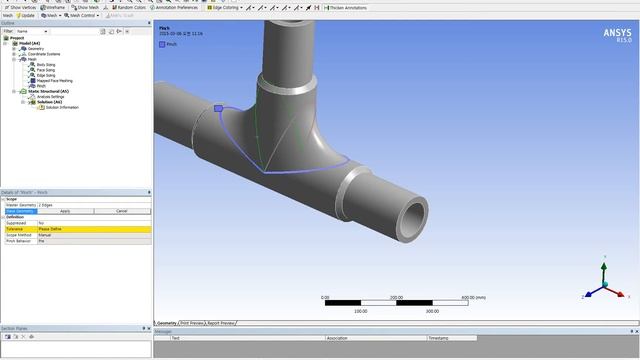Pin the Outline panel
Image resolution: width=640 pixels, height=360 pixels.
tap(149, 23)
